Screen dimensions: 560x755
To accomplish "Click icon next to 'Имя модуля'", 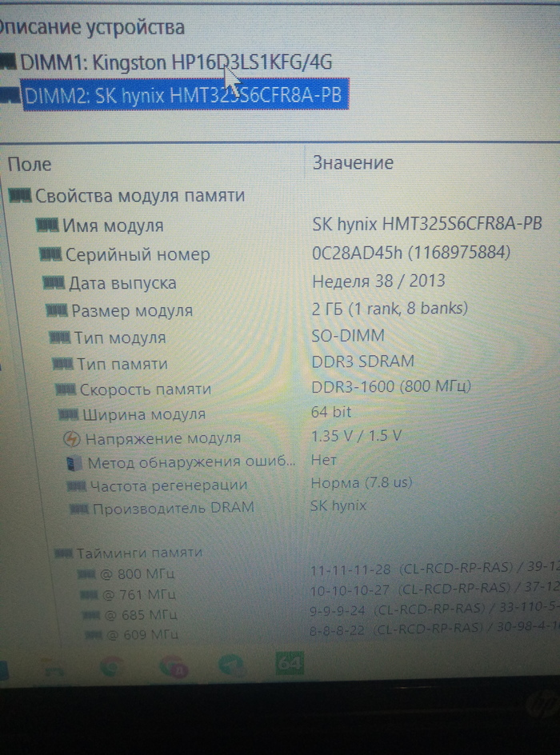I will click(x=48, y=225).
